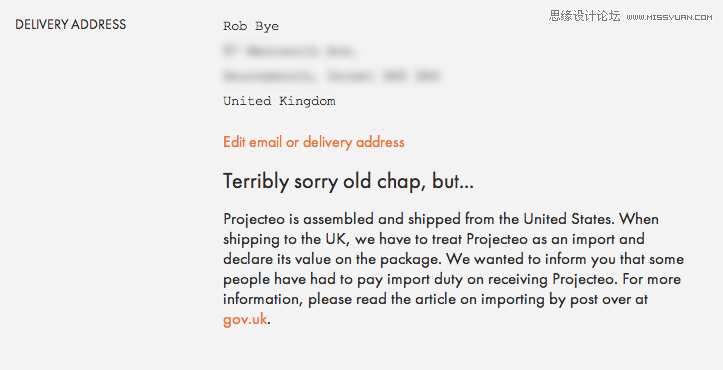This screenshot has width=723, height=370.
Task: Click the word 'package.' in the paragraph
Action: [411, 260]
